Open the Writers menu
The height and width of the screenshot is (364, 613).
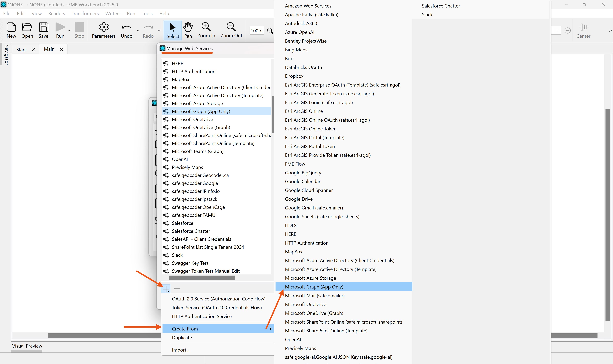pyautogui.click(x=113, y=14)
